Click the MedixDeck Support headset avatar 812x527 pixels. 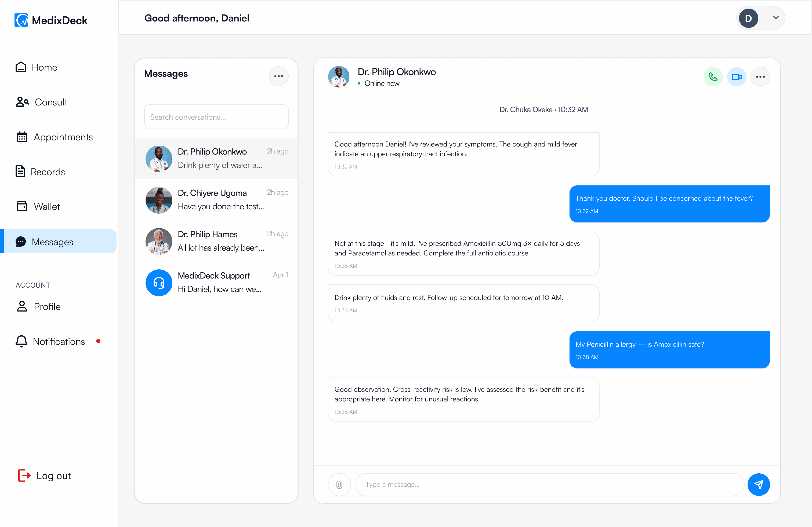point(159,283)
